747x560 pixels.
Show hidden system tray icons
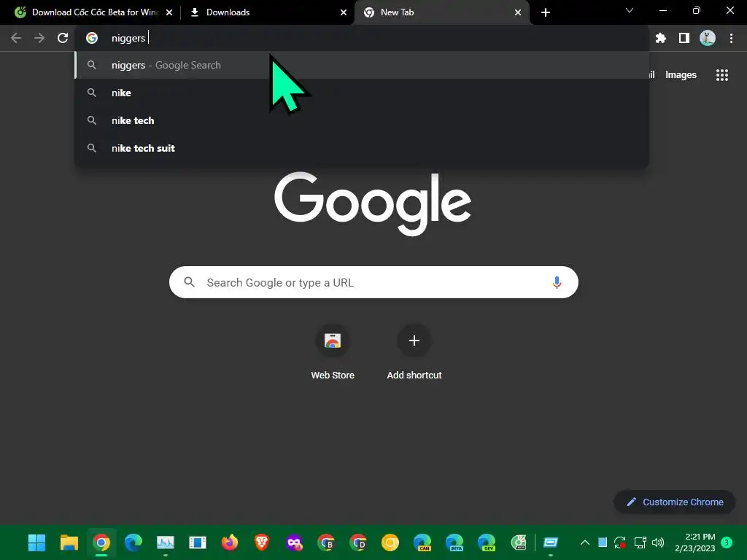point(585,542)
